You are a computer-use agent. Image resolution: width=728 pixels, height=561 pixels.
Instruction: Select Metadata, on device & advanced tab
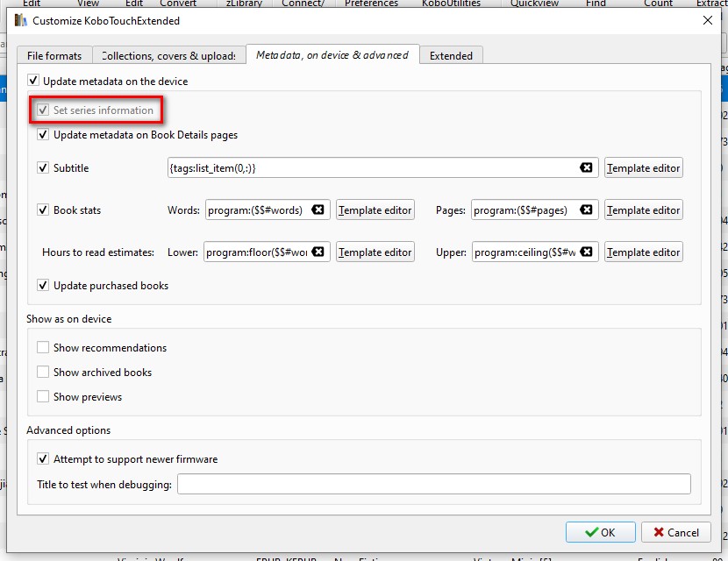[332, 54]
